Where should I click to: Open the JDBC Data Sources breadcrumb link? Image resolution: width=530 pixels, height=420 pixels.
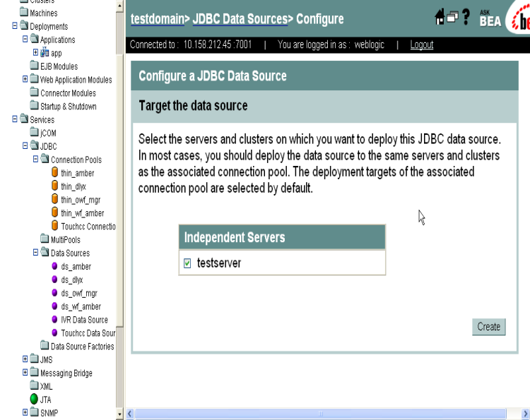[x=240, y=19]
